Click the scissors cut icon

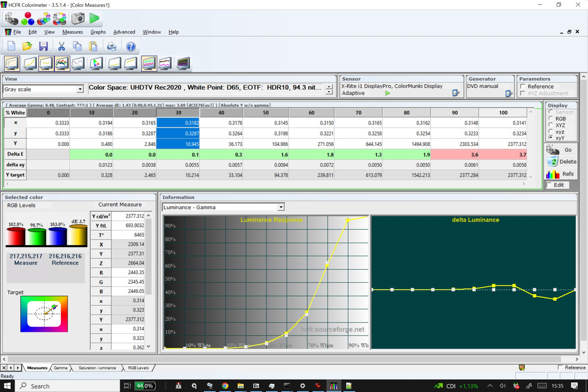coord(61,47)
